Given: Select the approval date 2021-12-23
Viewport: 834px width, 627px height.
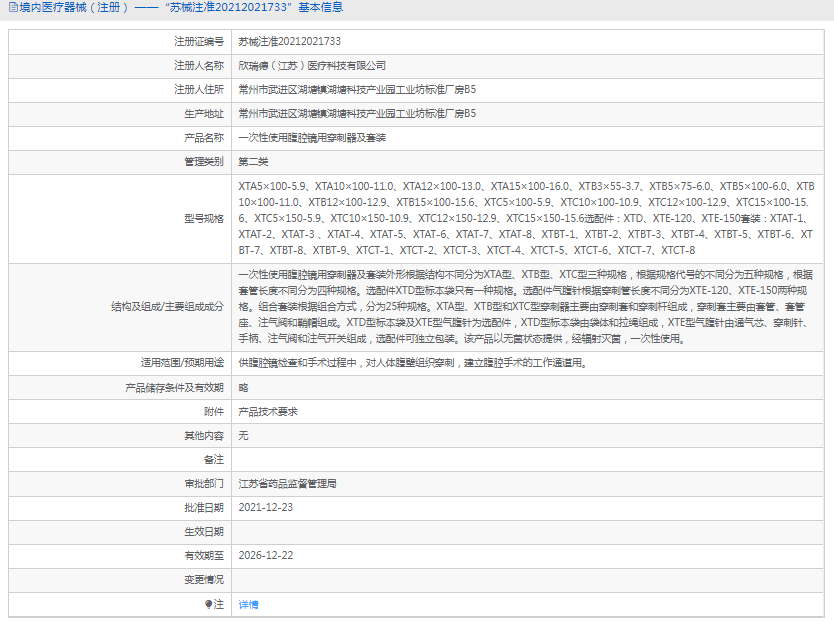Looking at the screenshot, I should (265, 507).
